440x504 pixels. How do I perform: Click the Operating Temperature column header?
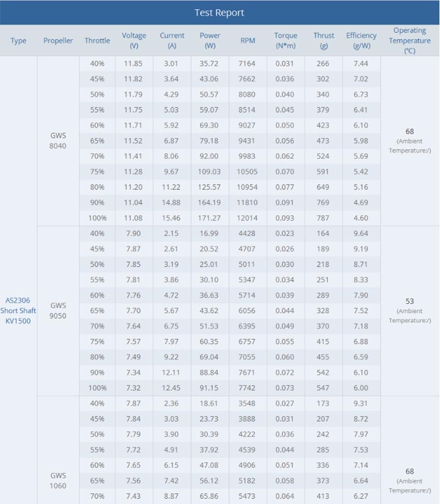[x=410, y=41]
